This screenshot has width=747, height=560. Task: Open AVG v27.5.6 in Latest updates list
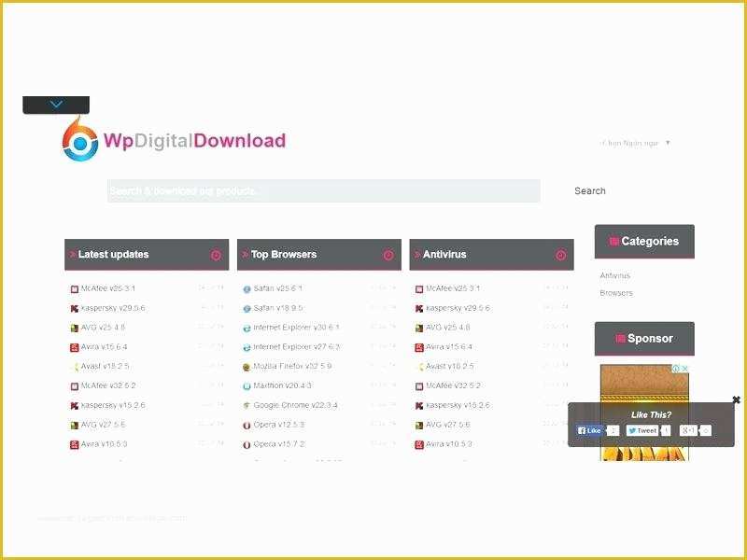pyautogui.click(x=103, y=425)
